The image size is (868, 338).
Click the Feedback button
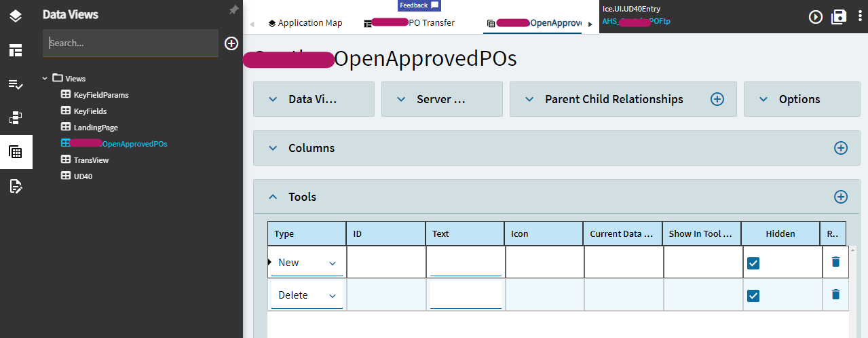pos(418,5)
